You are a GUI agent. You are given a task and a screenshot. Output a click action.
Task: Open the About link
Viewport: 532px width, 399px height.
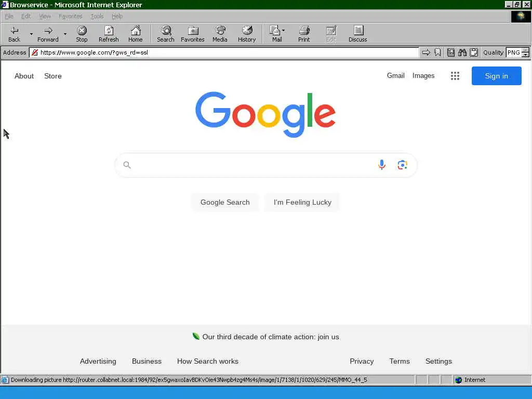tap(24, 76)
